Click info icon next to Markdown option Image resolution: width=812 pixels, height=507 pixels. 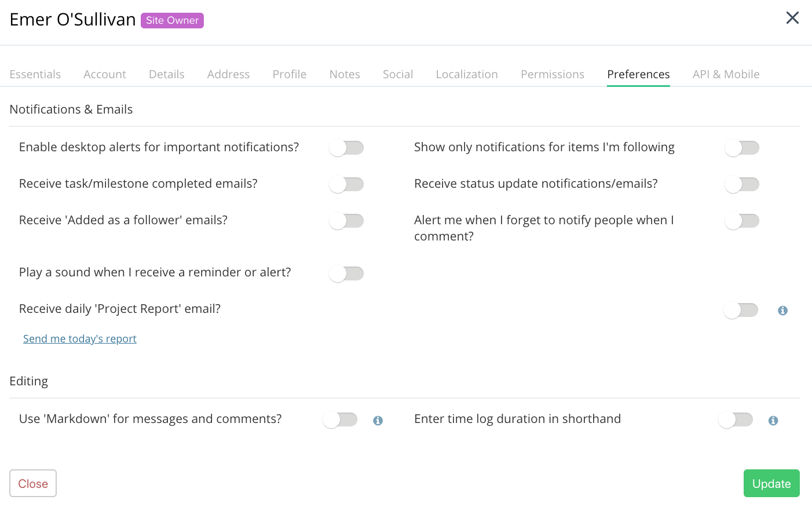(378, 421)
